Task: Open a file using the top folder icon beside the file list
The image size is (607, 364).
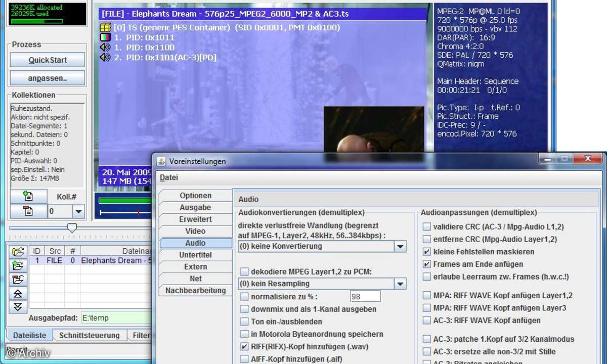Action: pos(18,252)
